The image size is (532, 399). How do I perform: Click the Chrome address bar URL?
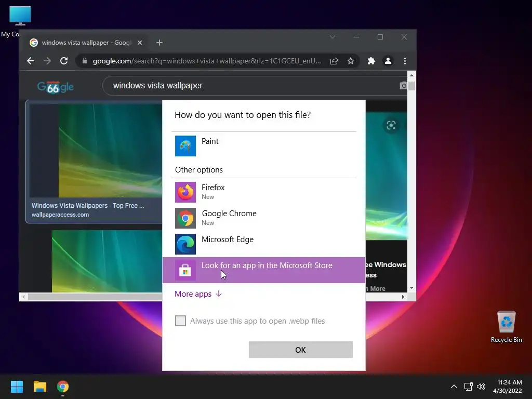point(207,61)
